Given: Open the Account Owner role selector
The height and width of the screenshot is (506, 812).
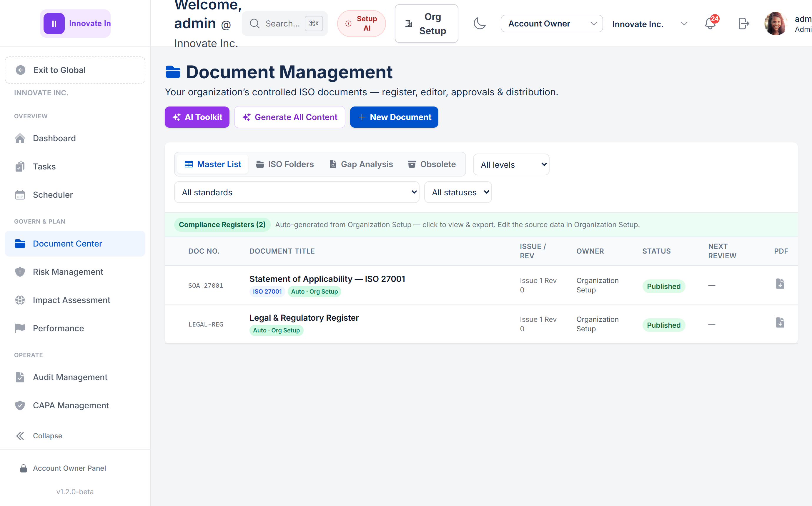Looking at the screenshot, I should click(x=551, y=24).
